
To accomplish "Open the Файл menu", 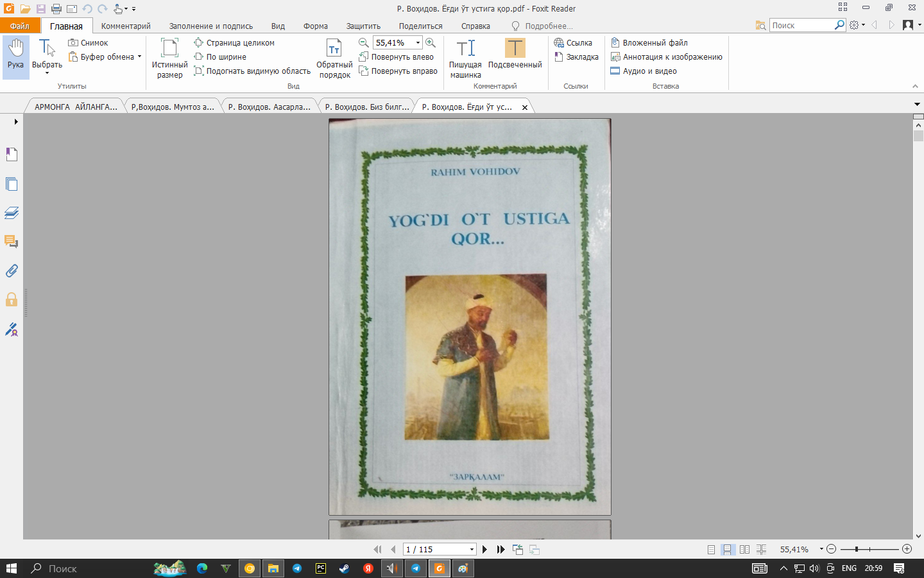I will point(20,26).
